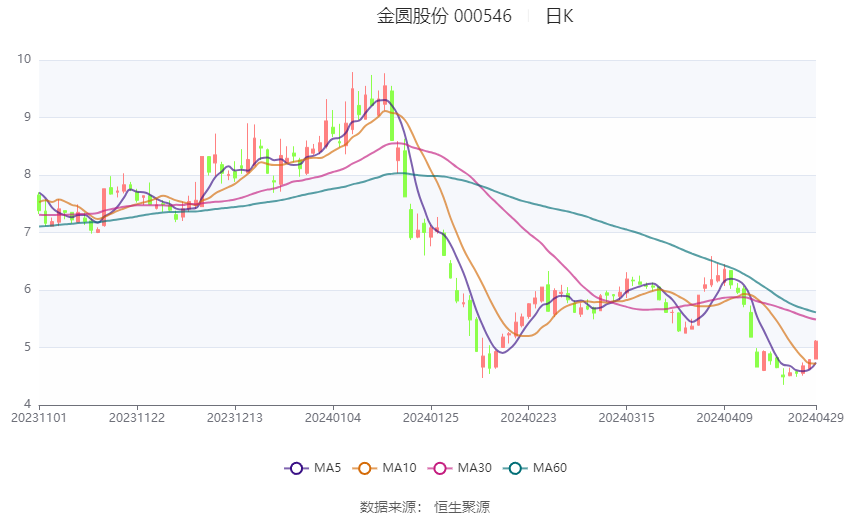Click the 20231101 date axis label

[x=39, y=418]
